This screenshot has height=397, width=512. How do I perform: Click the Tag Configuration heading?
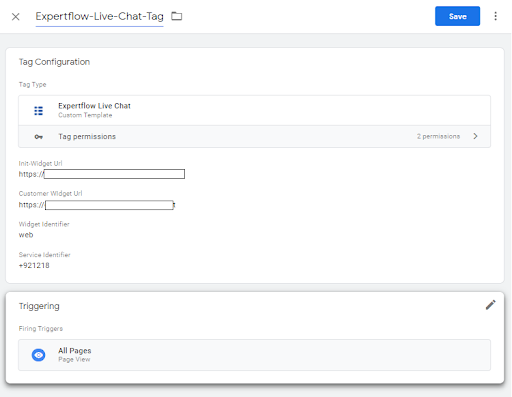pyautogui.click(x=54, y=62)
